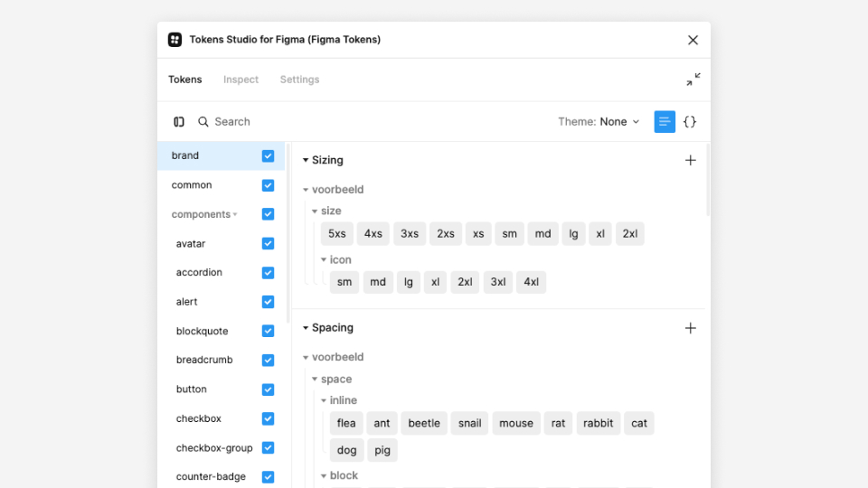Select the 5xs size token
The width and height of the screenshot is (868, 488).
(337, 233)
